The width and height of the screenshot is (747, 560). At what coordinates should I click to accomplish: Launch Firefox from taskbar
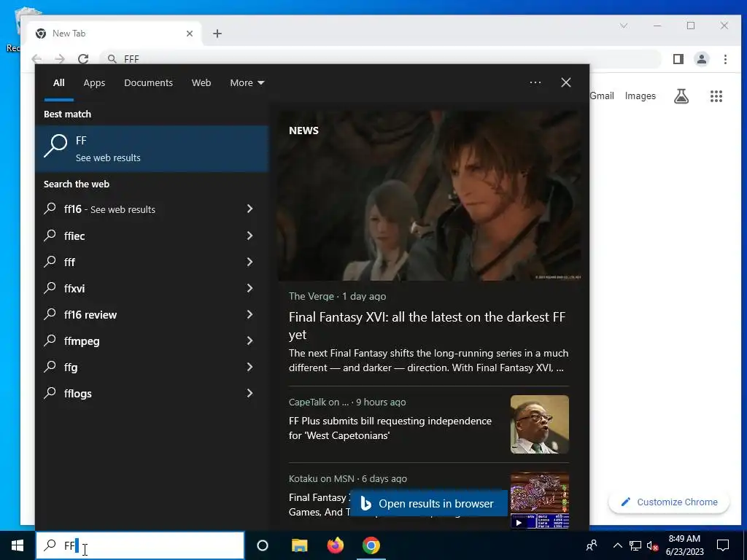click(336, 545)
